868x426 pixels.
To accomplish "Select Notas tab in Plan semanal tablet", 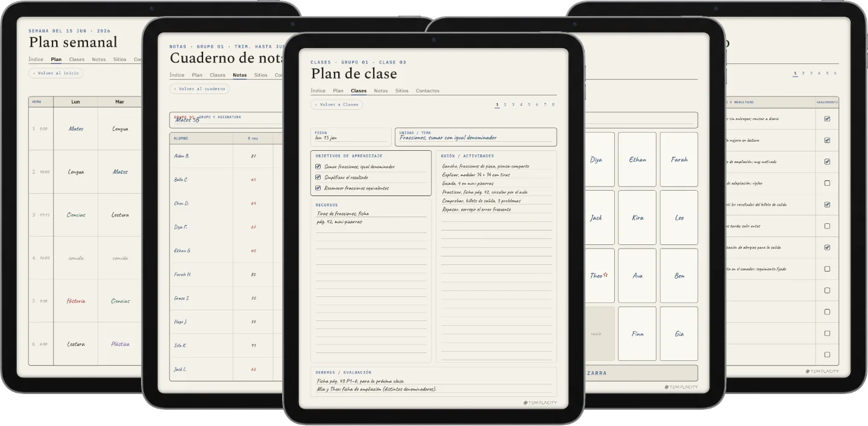I will tap(99, 59).
